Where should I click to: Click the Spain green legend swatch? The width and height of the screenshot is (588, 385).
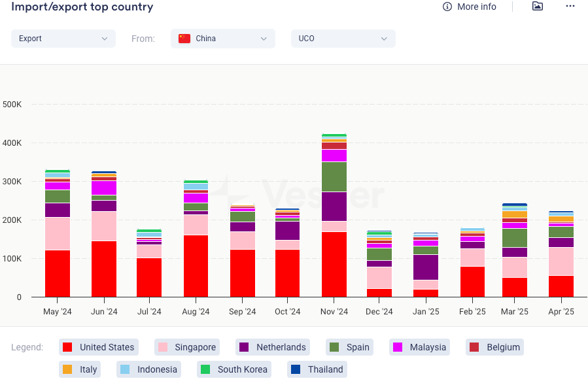tap(334, 347)
